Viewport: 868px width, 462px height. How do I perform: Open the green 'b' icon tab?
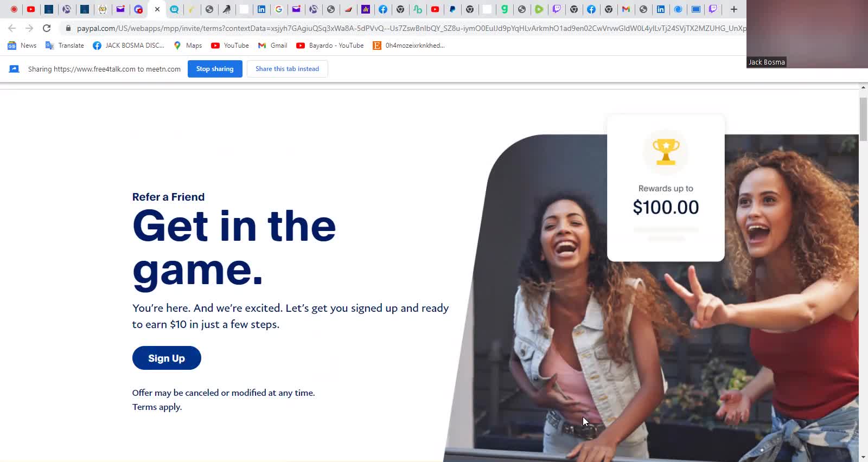pos(418,9)
